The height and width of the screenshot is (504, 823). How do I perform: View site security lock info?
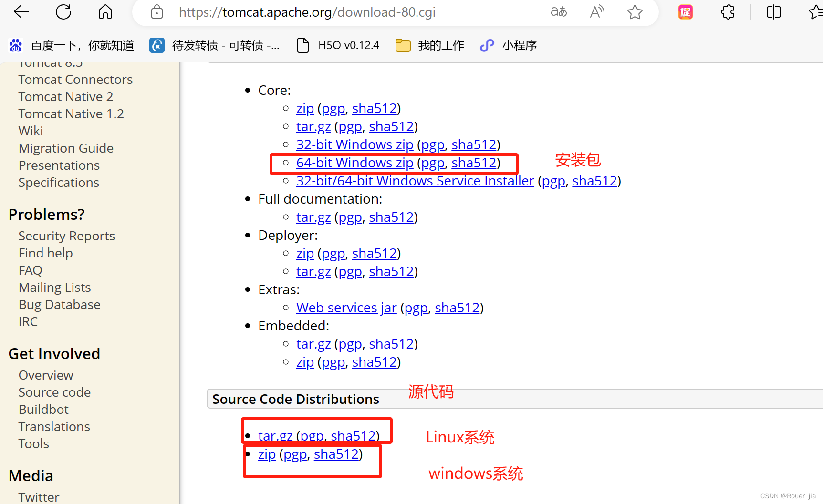157,12
